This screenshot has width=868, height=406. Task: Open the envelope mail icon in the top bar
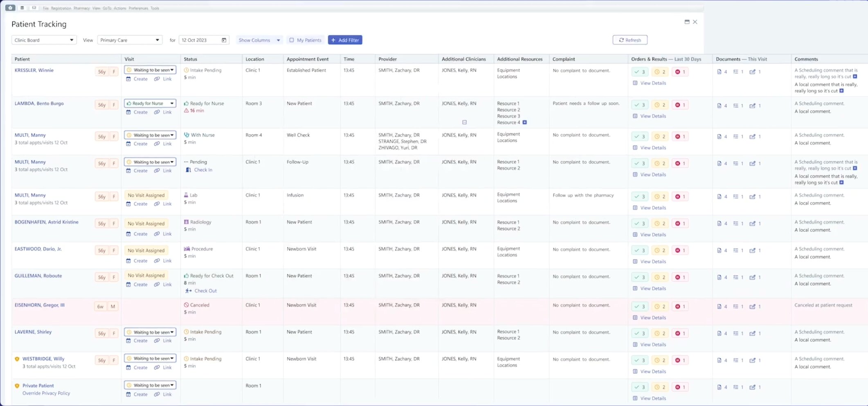(34, 8)
